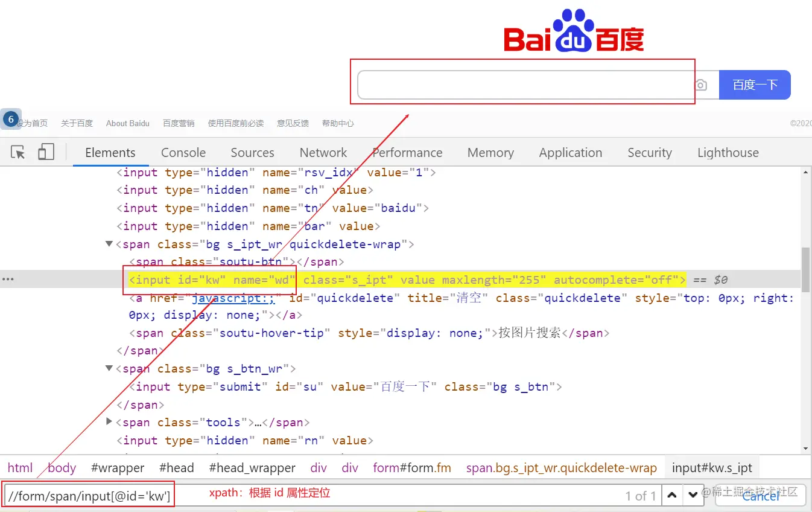Click the Elements panel scroll up arrow
812x512 pixels.
[x=805, y=173]
